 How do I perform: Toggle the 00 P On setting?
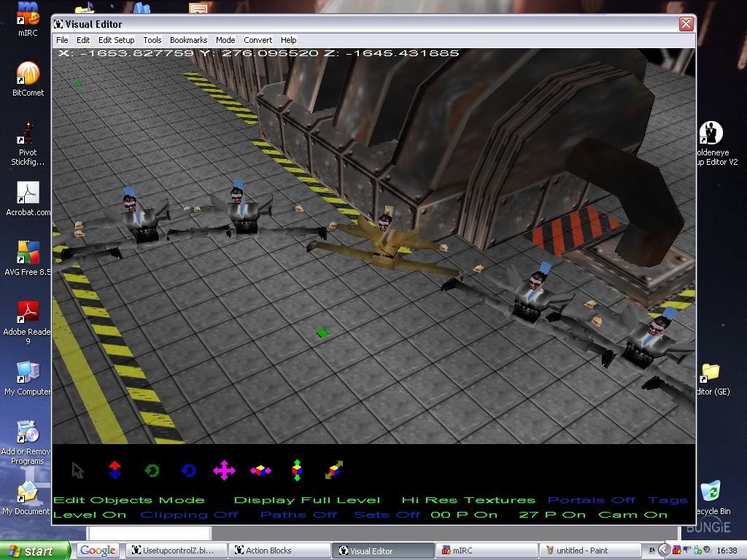(464, 515)
